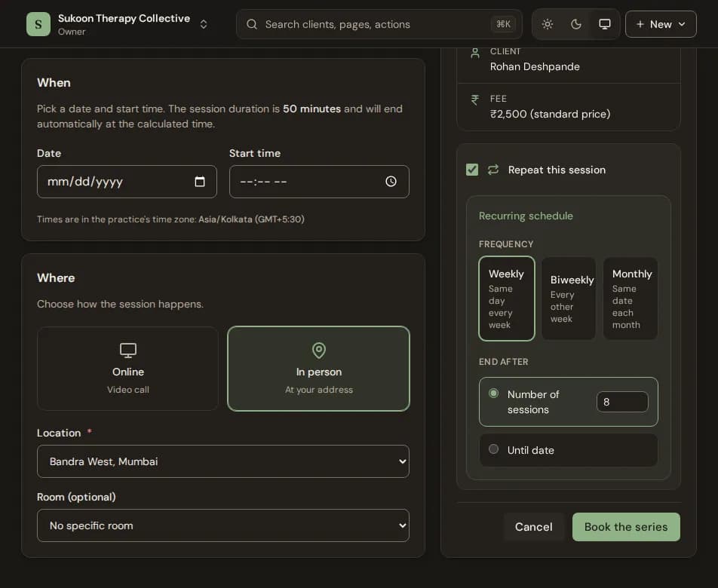Screen dimensions: 718x588
Task: Select system theme monitor icon
Action: (x=605, y=24)
